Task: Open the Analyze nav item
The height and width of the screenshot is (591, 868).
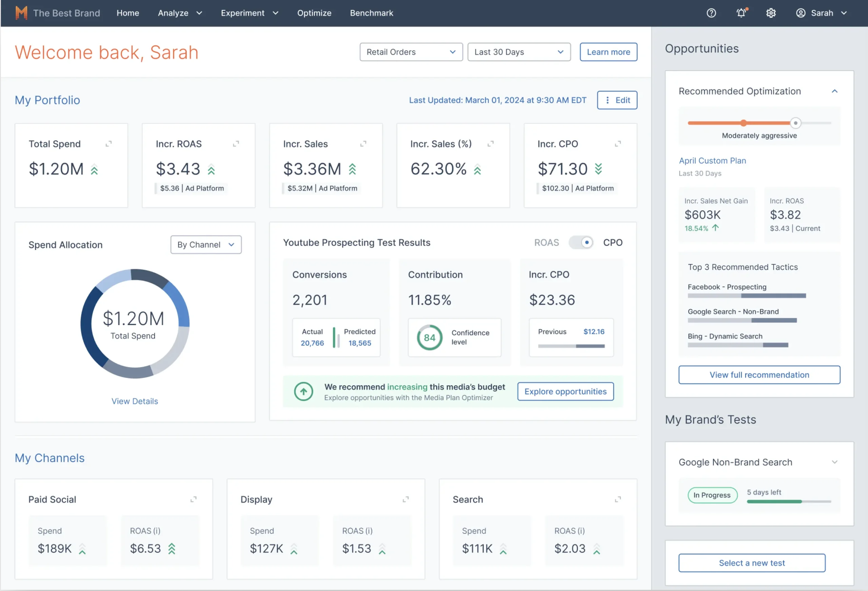Action: [x=173, y=13]
